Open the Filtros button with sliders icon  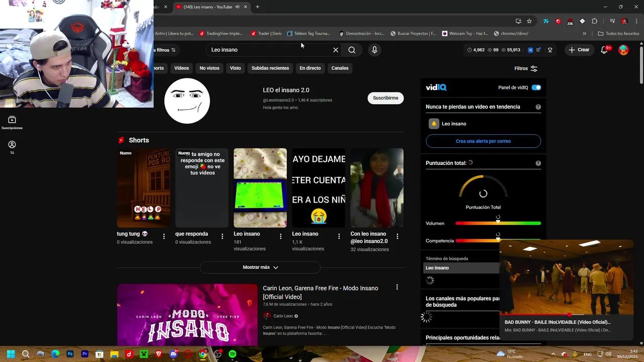526,68
